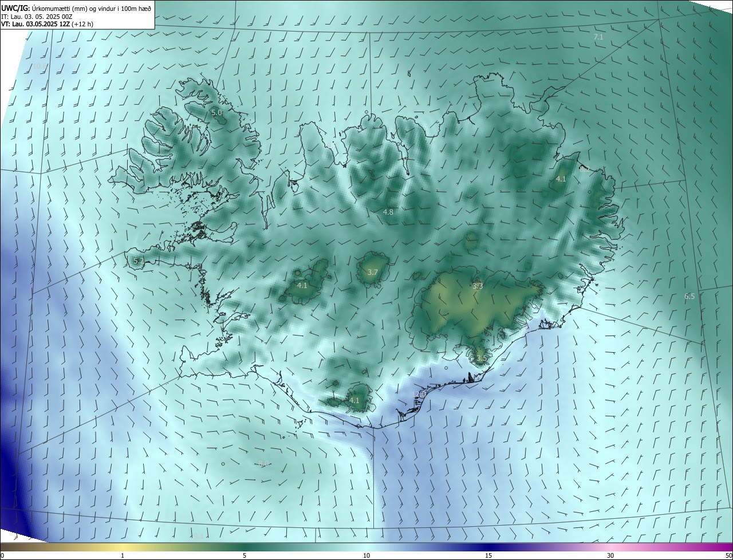Click the 5 label on the colorbar
Viewport: 733px width, 560px height.
[x=245, y=555]
